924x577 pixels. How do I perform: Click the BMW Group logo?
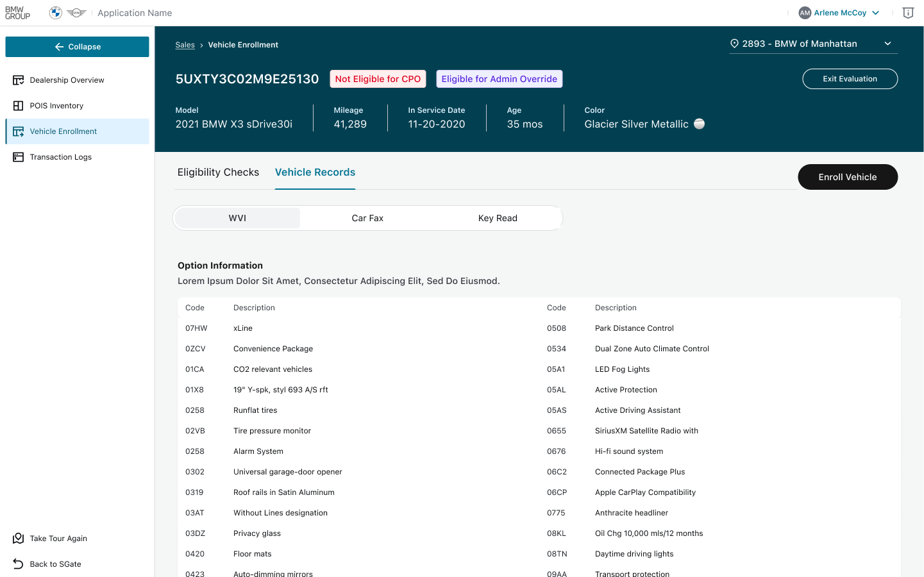[x=17, y=13]
